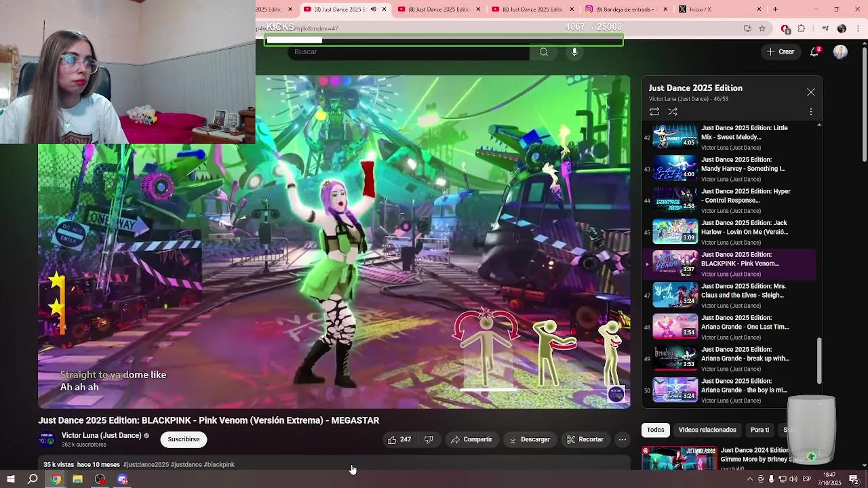Open the YouTube account avatar menu
868x488 pixels.
840,52
